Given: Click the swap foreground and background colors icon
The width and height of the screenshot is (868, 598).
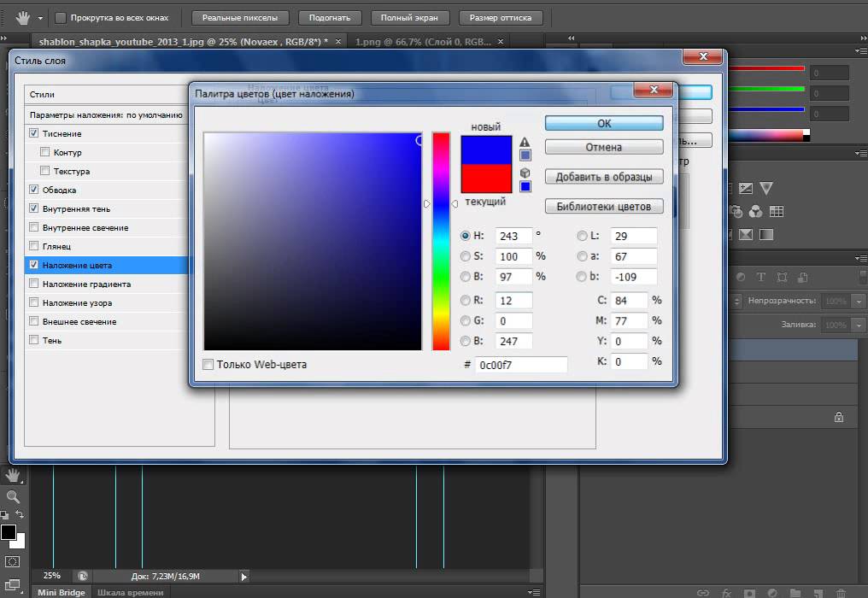Looking at the screenshot, I should (21, 515).
